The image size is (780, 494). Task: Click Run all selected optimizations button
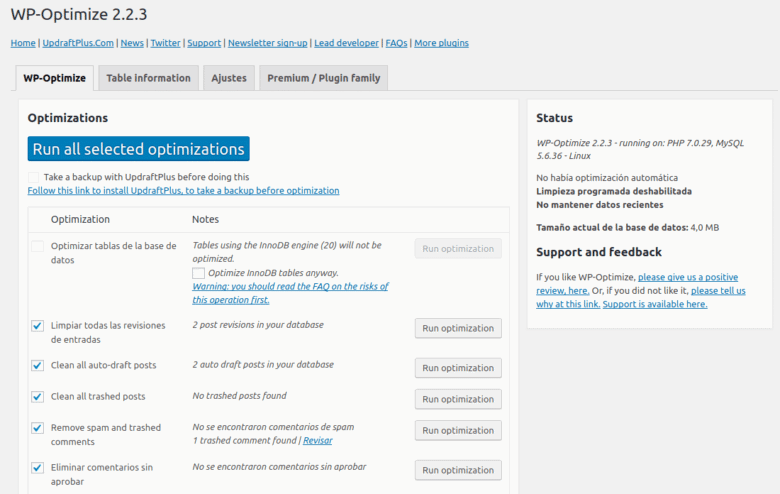[x=138, y=149]
